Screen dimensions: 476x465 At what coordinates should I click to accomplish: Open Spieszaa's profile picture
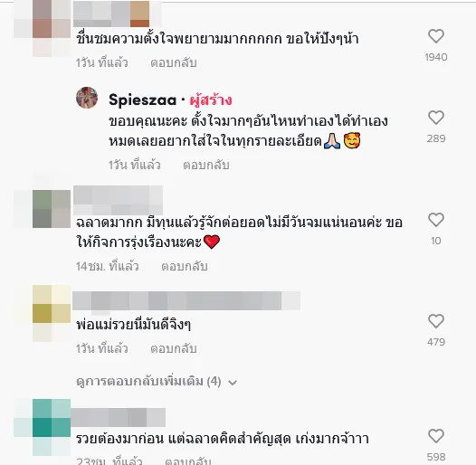coord(87,98)
